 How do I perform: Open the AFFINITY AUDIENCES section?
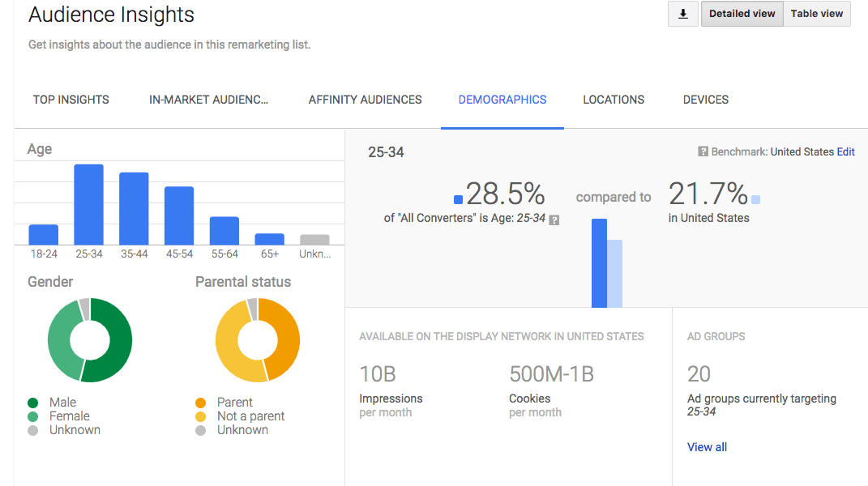pyautogui.click(x=365, y=99)
